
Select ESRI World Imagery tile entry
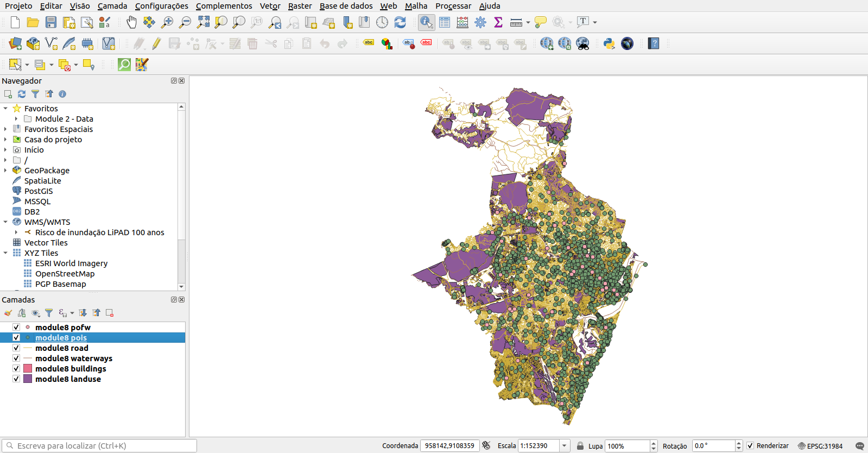point(71,263)
